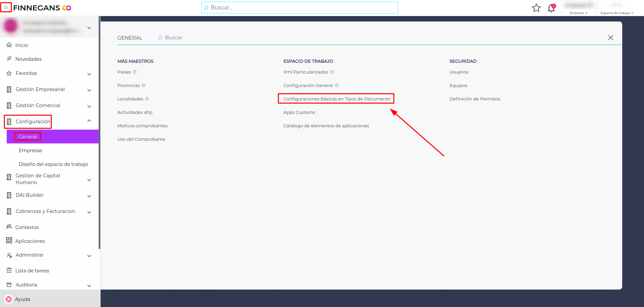Click the user avatar in sidebar
644x307 pixels.
tap(10, 26)
